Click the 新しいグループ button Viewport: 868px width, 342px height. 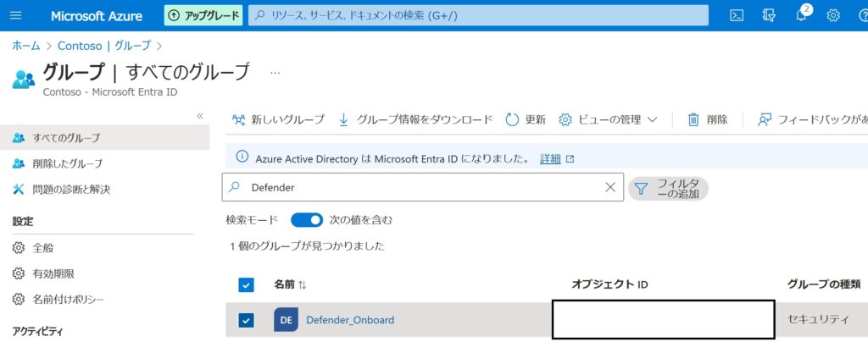(278, 119)
